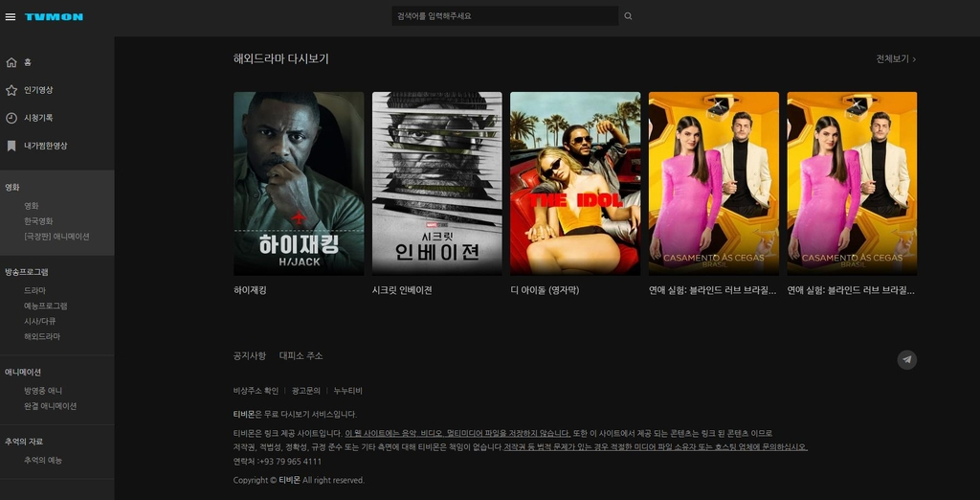The width and height of the screenshot is (980, 500).
Task: Focus the search input field
Action: tap(504, 16)
